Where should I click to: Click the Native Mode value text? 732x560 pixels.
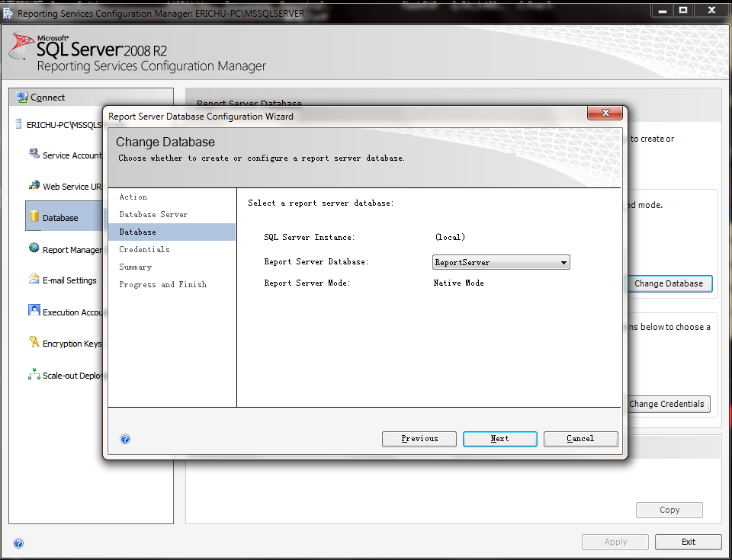458,283
